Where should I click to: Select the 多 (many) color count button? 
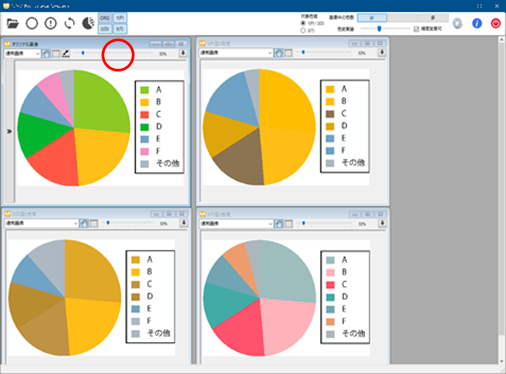click(x=432, y=18)
